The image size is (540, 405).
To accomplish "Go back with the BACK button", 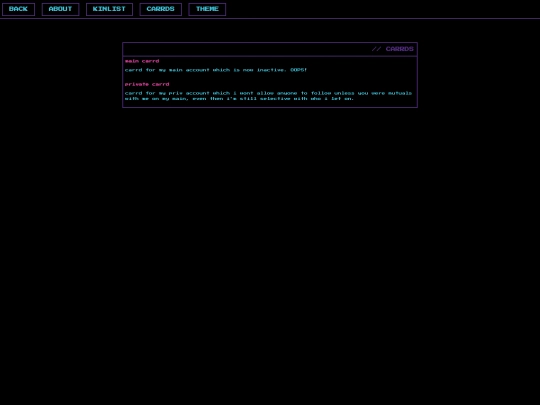I will pyautogui.click(x=18, y=9).
